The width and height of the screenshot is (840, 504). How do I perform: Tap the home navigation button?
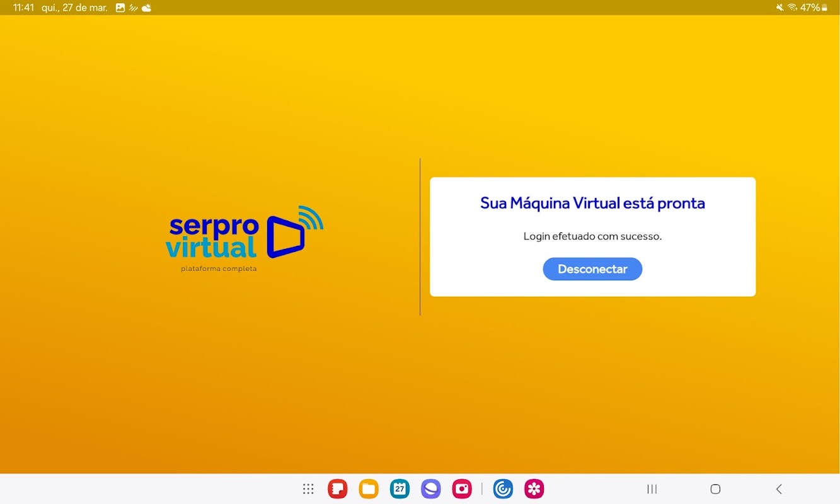coord(715,489)
